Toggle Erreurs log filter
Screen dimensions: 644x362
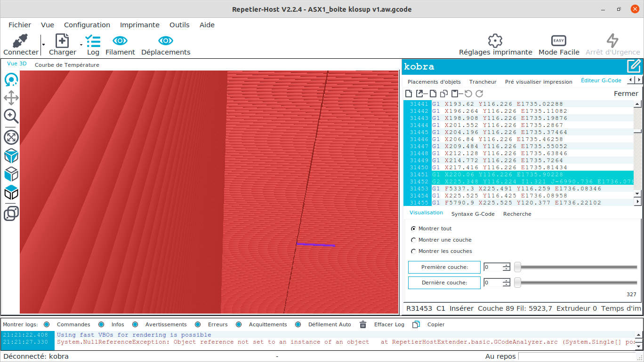[198, 324]
